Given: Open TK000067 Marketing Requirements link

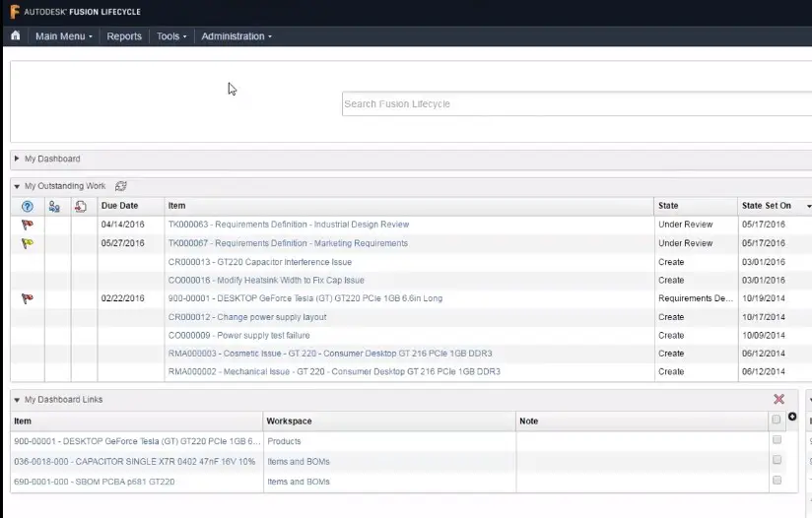Looking at the screenshot, I should coord(288,243).
